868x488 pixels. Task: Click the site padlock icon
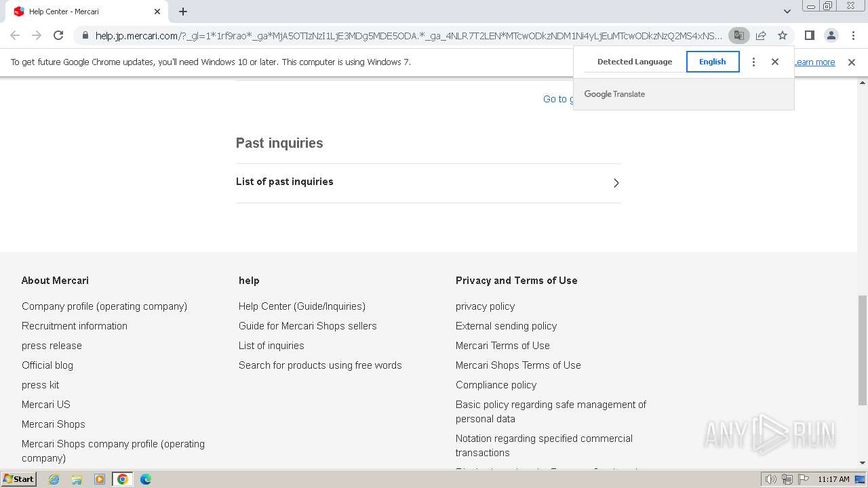pyautogui.click(x=85, y=35)
